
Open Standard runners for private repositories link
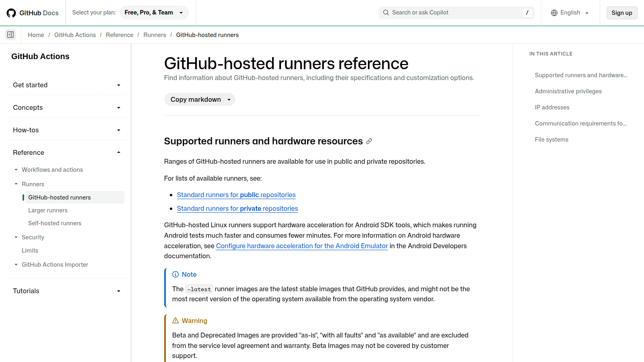point(237,208)
